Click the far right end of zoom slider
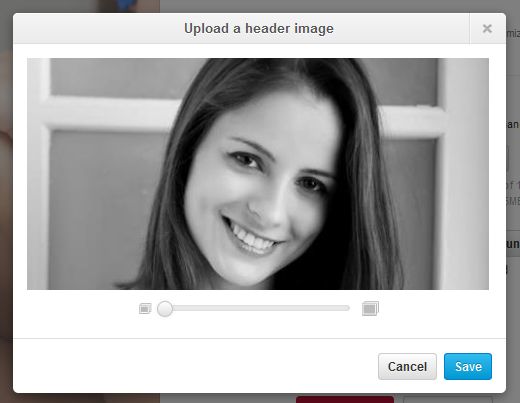Screen dimensions: 520x403 pos(347,308)
